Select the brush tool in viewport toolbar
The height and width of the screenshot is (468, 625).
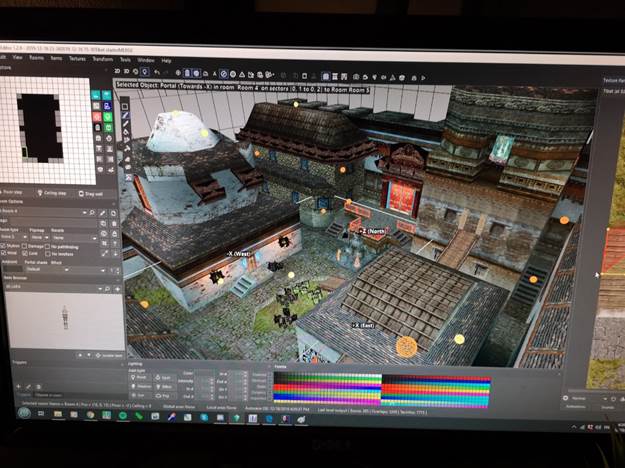click(125, 116)
